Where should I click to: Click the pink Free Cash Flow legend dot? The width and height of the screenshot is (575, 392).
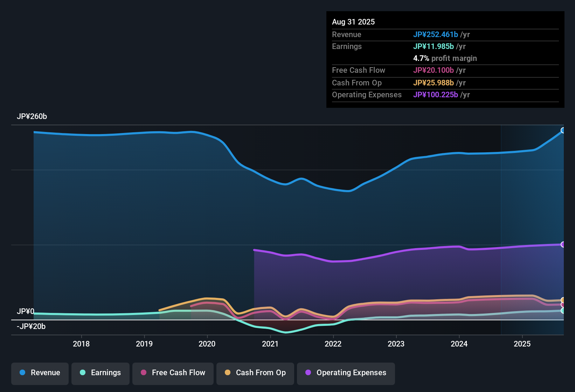[x=144, y=373]
